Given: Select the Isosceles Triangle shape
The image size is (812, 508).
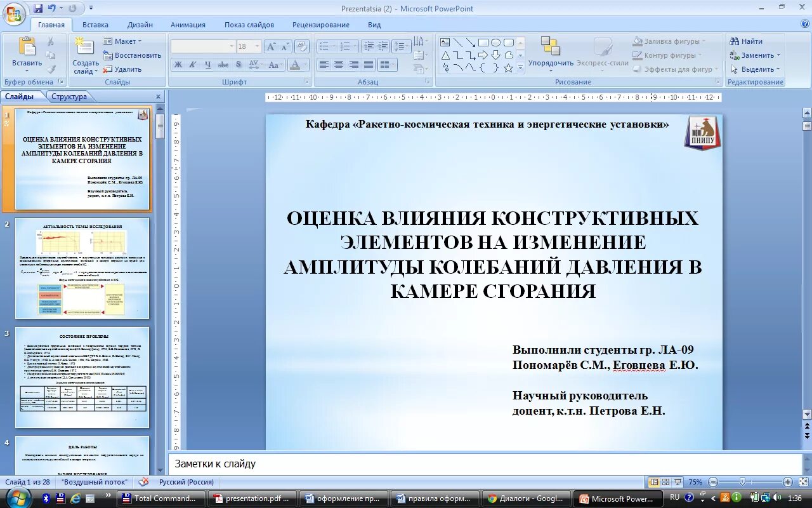Looking at the screenshot, I should [x=445, y=55].
